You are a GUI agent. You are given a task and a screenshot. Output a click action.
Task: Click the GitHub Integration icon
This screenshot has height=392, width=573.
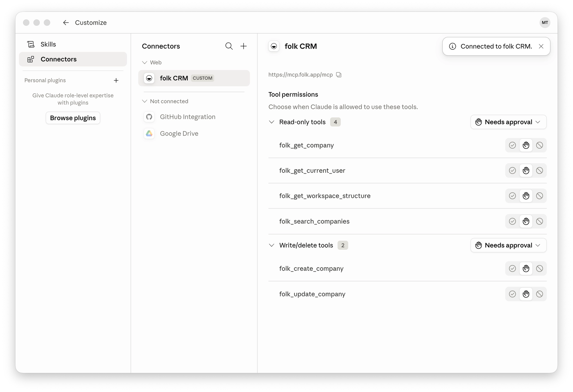(149, 117)
